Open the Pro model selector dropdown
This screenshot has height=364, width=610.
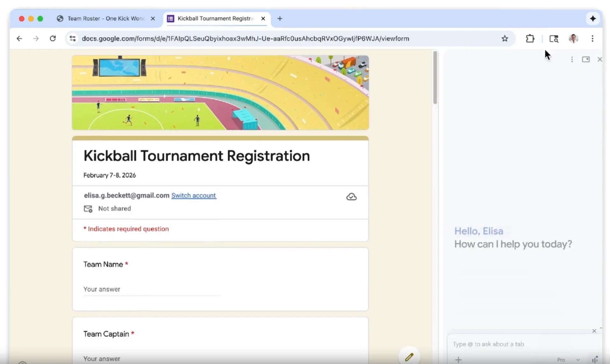coord(568,360)
